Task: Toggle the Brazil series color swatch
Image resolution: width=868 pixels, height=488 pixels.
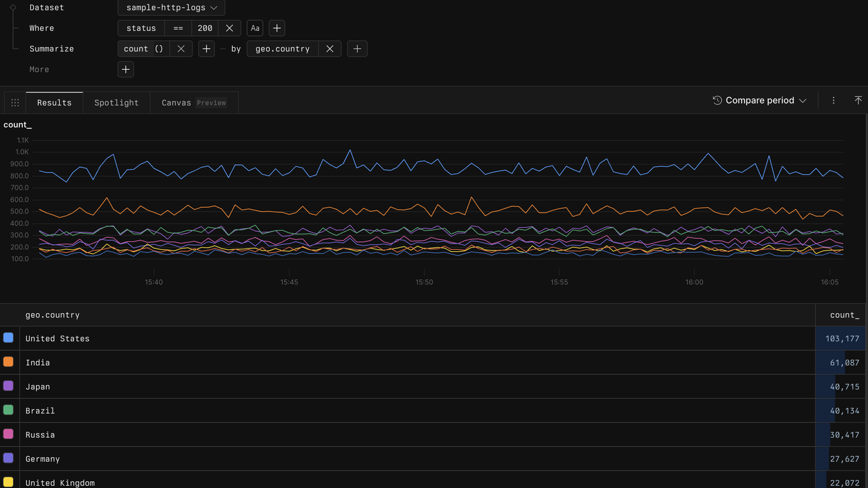Action: 8,410
